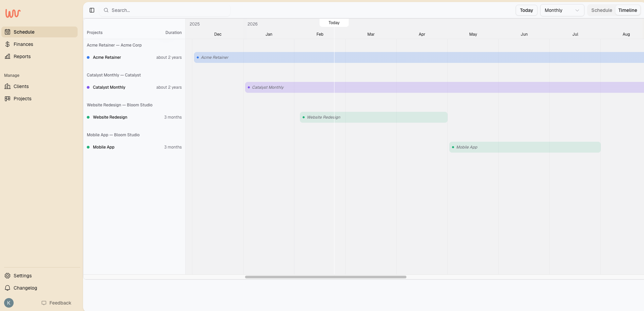Click the search magnifier icon

106,10
